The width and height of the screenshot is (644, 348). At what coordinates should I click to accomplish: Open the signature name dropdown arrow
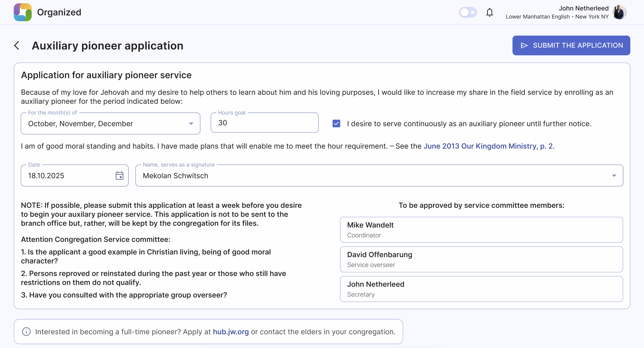pos(614,176)
